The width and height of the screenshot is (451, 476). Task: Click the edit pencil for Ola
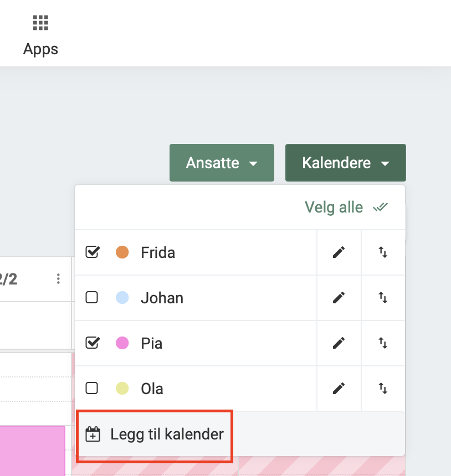[x=339, y=389]
